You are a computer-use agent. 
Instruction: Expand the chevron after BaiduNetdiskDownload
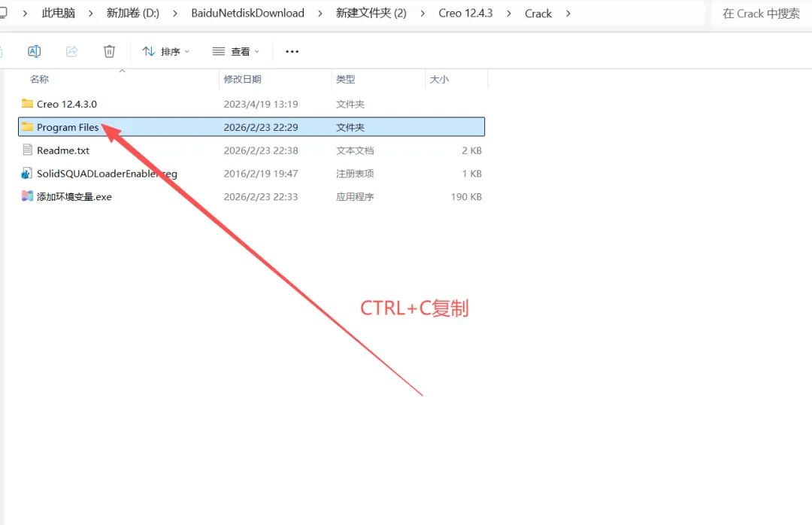pyautogui.click(x=320, y=14)
